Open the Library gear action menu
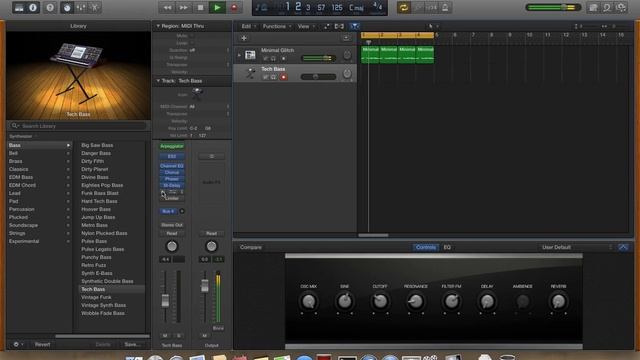The width and height of the screenshot is (640, 360). point(18,344)
